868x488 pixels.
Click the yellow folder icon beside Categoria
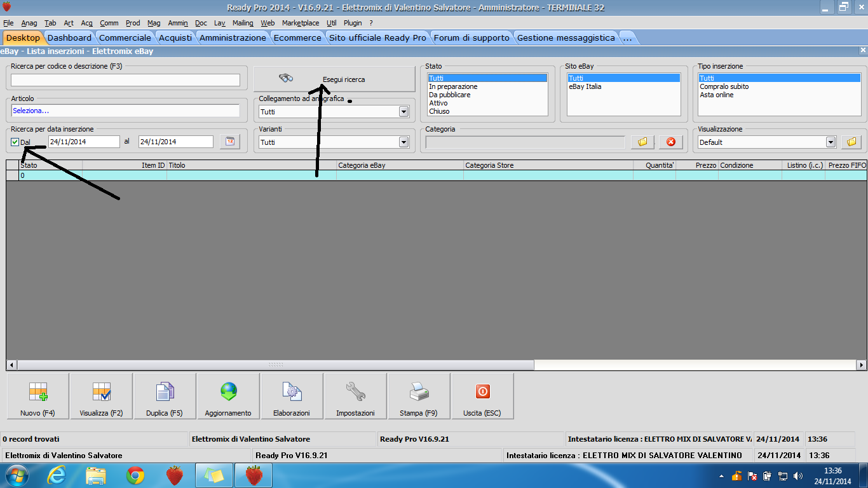pyautogui.click(x=642, y=142)
